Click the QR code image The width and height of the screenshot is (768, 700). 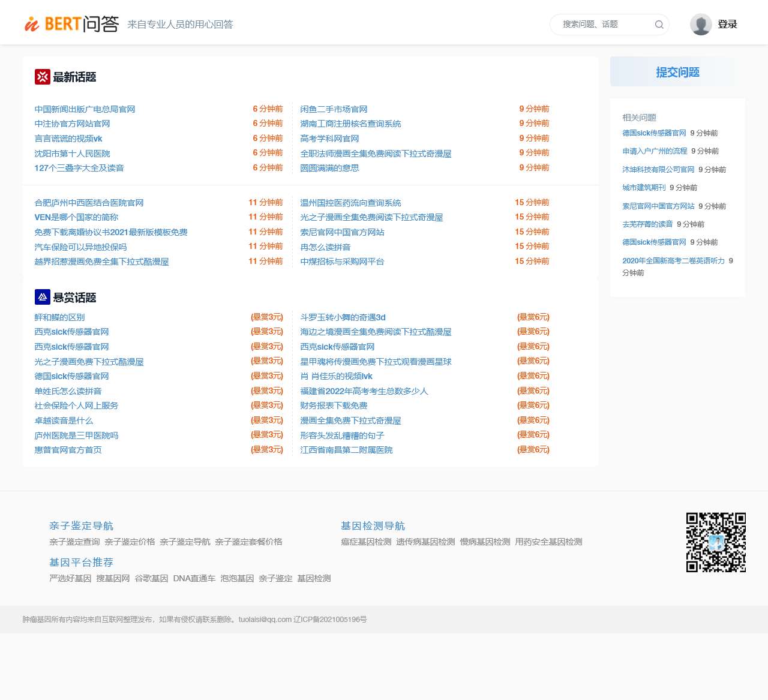pyautogui.click(x=716, y=542)
